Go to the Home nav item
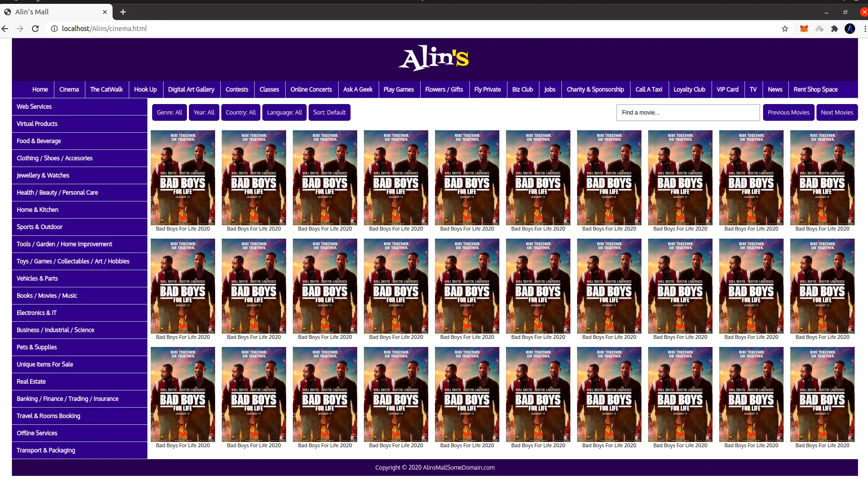 (40, 89)
